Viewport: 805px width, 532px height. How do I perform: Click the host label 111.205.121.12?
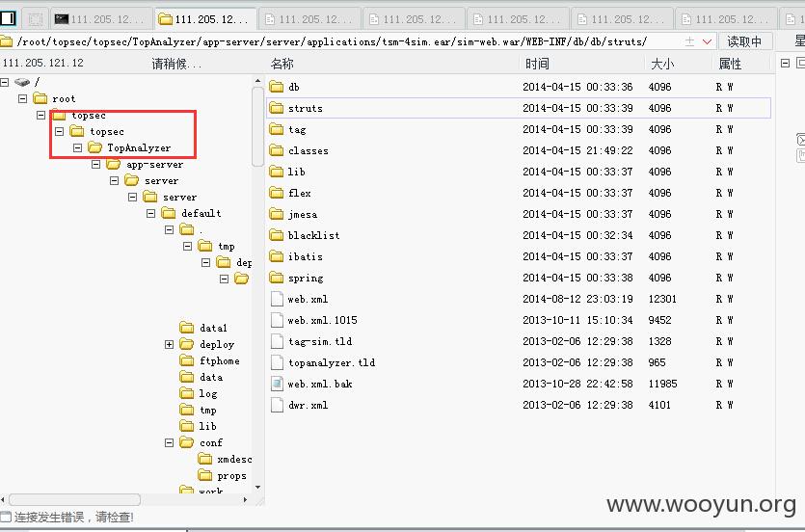43,63
